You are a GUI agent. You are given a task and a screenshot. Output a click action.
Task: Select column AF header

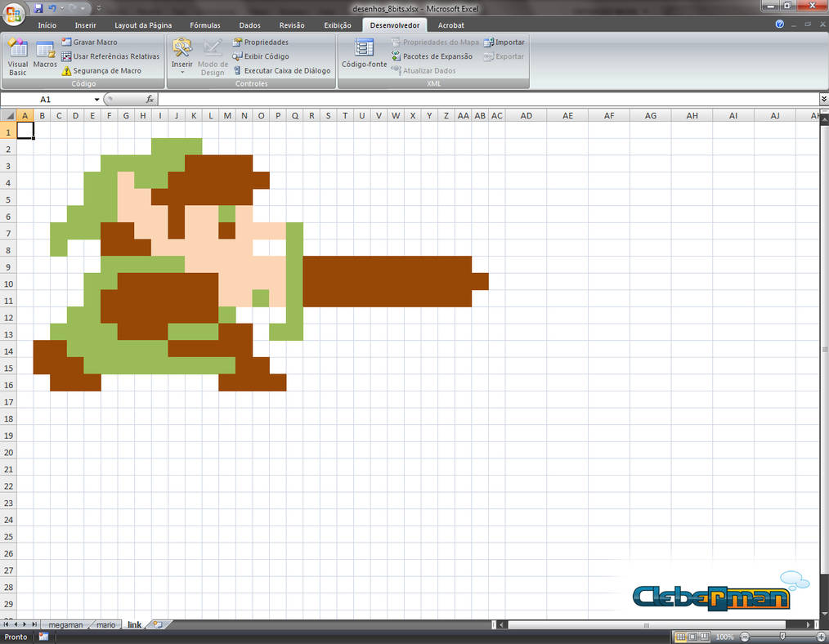tap(609, 115)
